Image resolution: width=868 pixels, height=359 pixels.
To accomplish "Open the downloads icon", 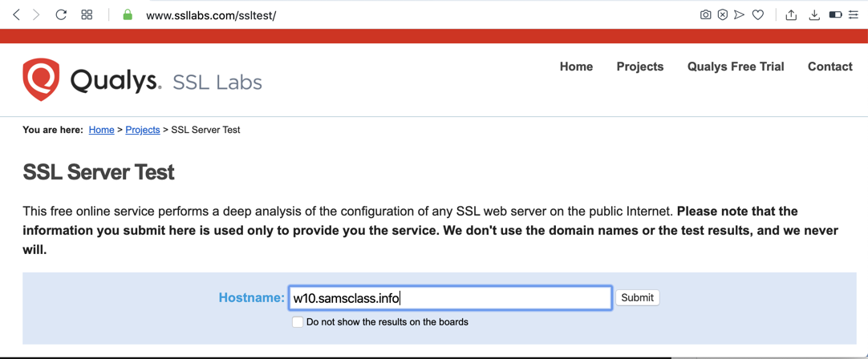I will click(814, 15).
